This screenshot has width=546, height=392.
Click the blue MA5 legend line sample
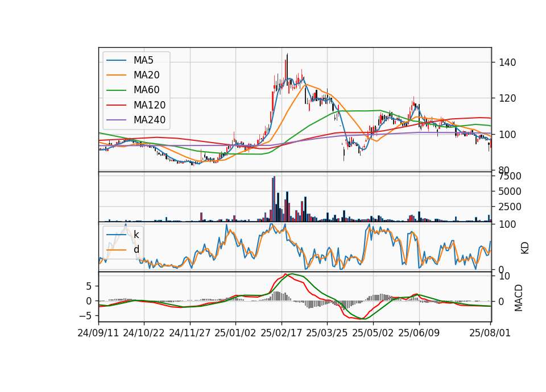(116, 60)
